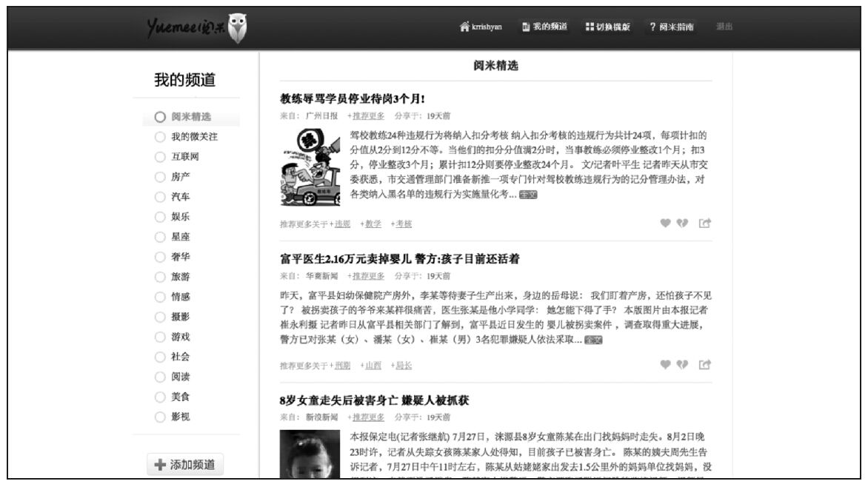Image resolution: width=868 pixels, height=484 pixels.
Task: Switch to the 美食 channel
Action: (160, 397)
